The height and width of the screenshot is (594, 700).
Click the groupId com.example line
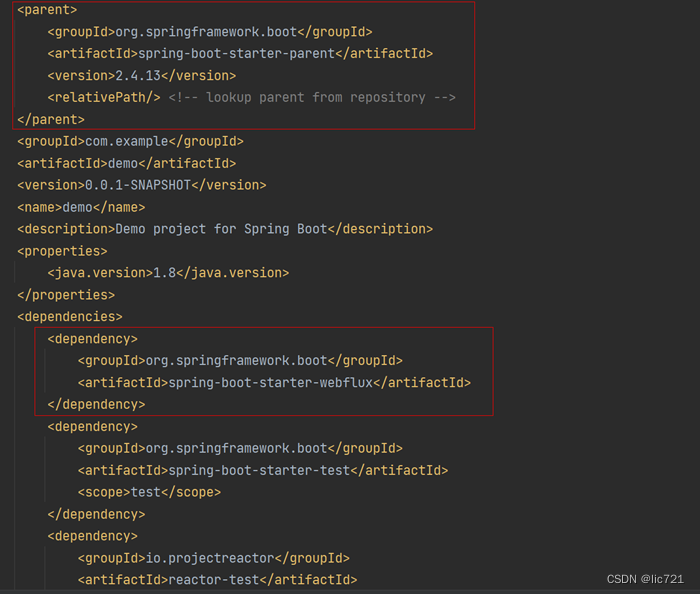pyautogui.click(x=130, y=141)
